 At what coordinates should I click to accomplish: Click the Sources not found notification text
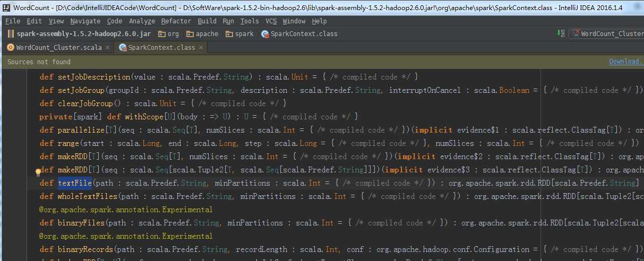click(x=39, y=62)
